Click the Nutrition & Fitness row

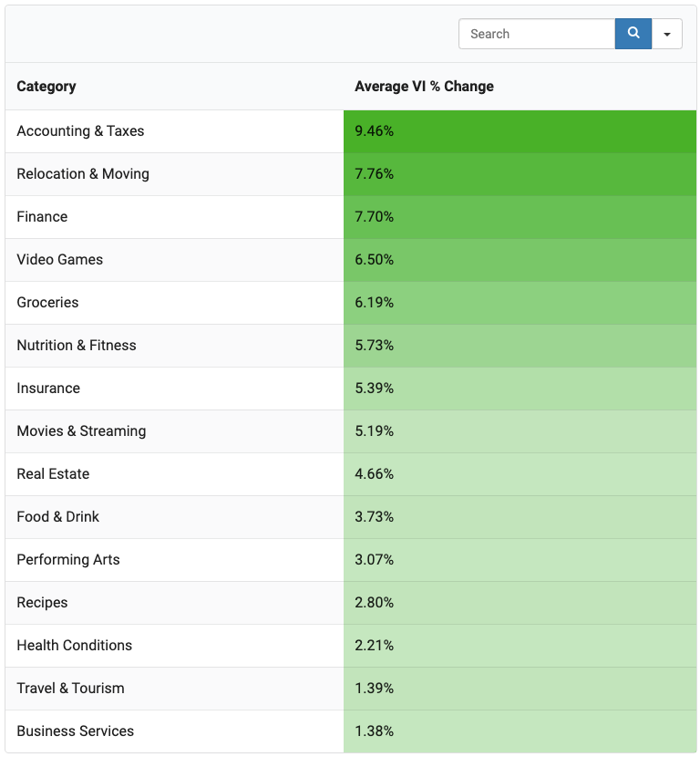coord(351,346)
